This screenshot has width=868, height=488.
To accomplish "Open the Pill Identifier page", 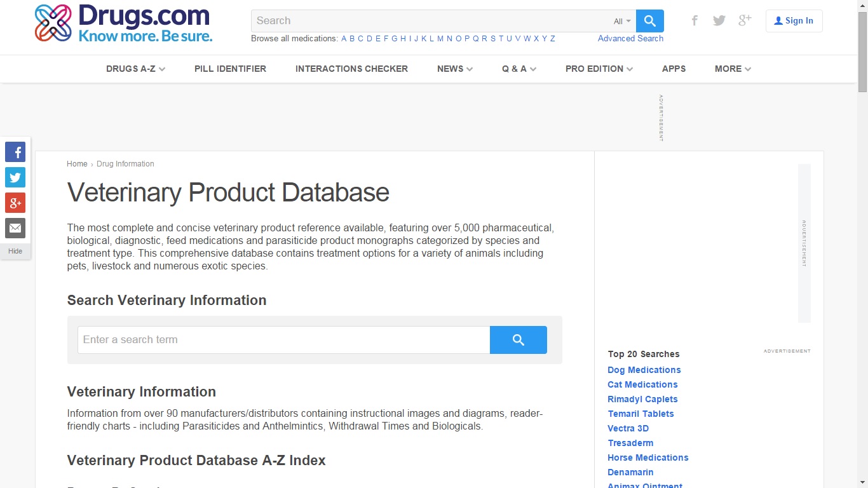I will pos(230,69).
